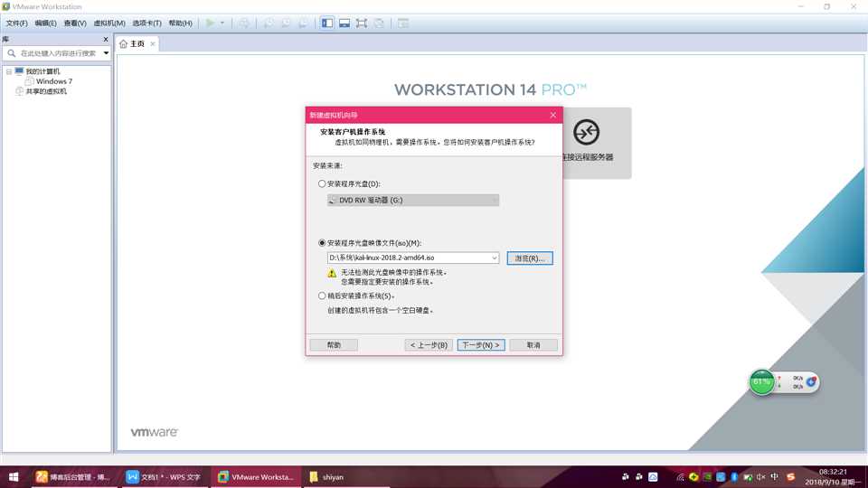Click the muted volume tray icon
The image size is (868, 488).
pos(761,477)
